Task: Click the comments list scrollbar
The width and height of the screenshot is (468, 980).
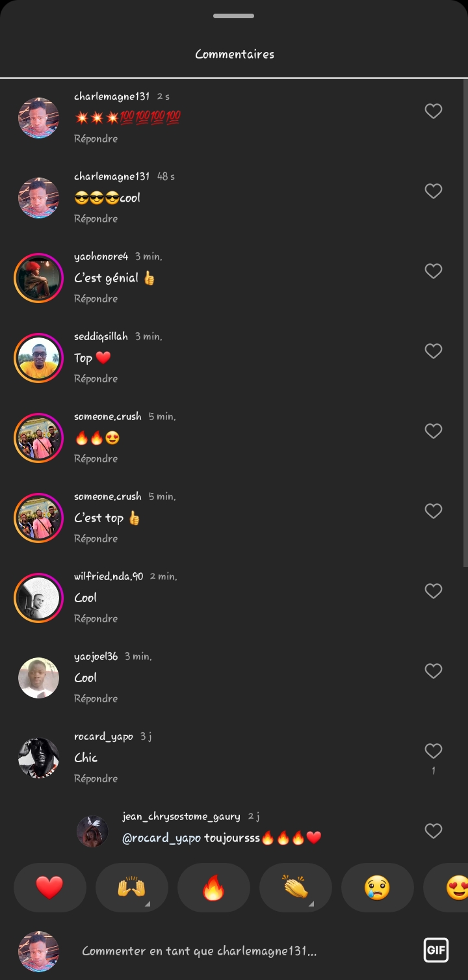Action: pyautogui.click(x=465, y=325)
